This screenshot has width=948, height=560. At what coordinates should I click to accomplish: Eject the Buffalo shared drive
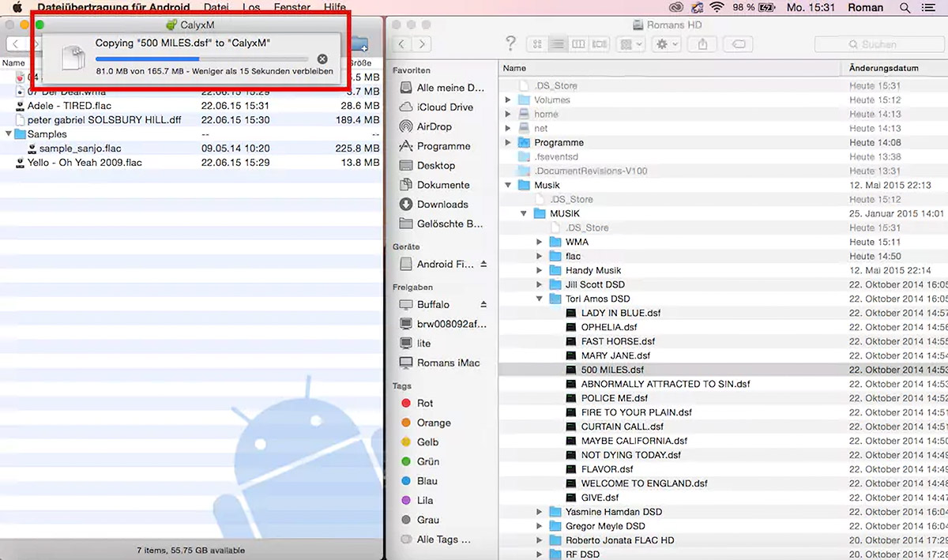coord(483,305)
